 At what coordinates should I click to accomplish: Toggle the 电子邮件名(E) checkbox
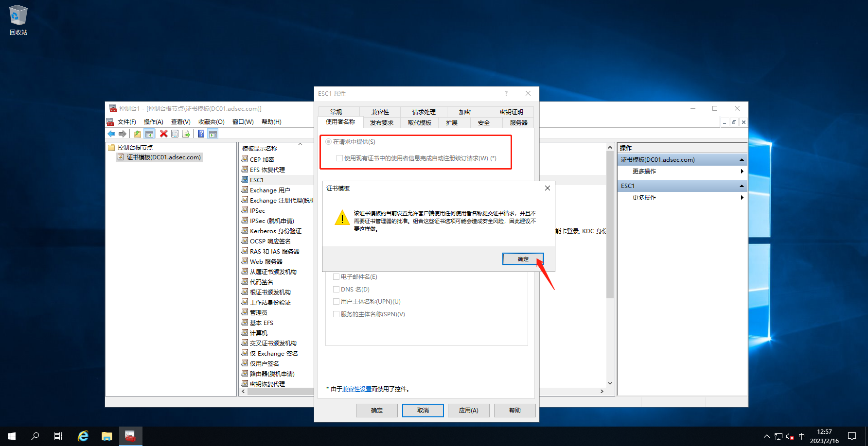click(x=336, y=276)
